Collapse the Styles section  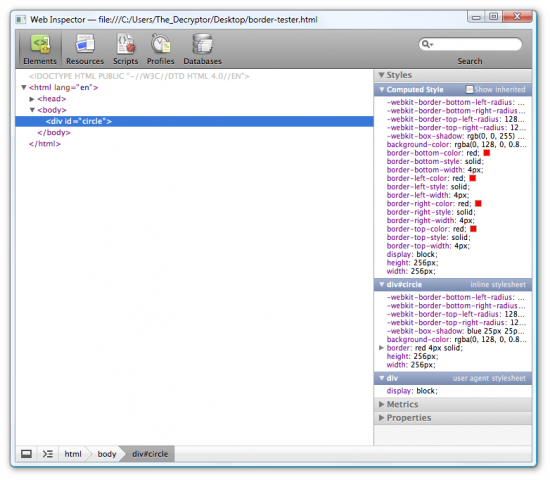(382, 75)
